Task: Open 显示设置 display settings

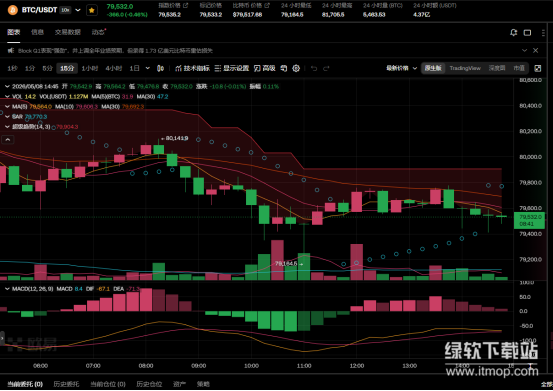Action: tap(232, 68)
